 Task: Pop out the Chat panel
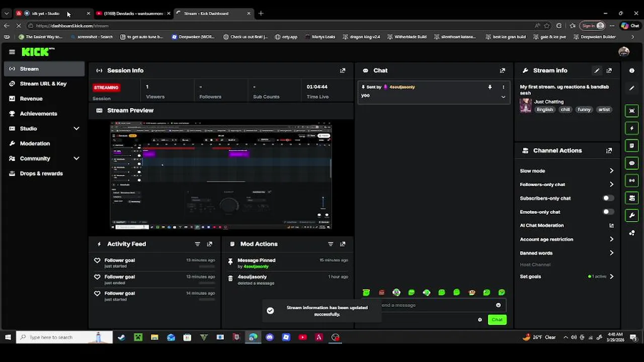pos(502,71)
